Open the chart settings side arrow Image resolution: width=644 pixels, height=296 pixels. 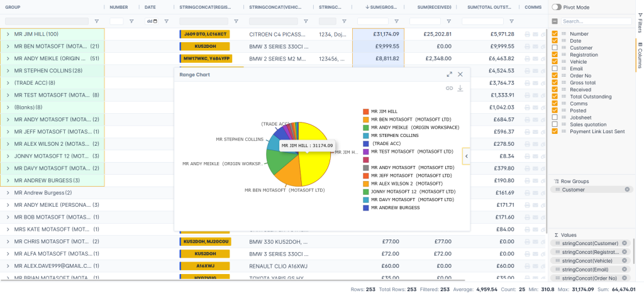point(466,156)
